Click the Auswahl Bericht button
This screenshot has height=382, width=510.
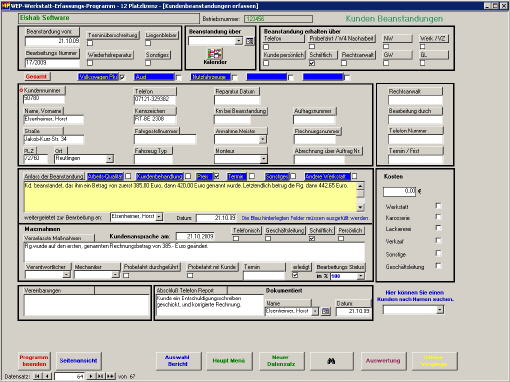pos(178,361)
